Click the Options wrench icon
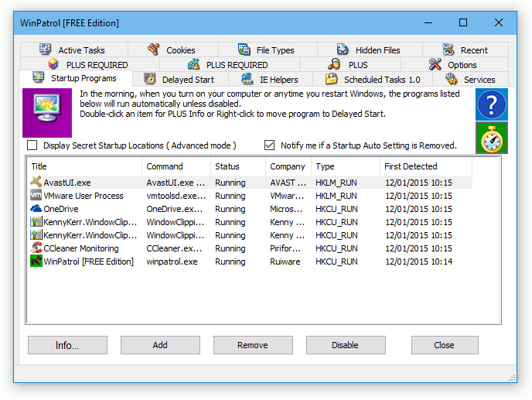The height and width of the screenshot is (400, 532). pyautogui.click(x=435, y=64)
